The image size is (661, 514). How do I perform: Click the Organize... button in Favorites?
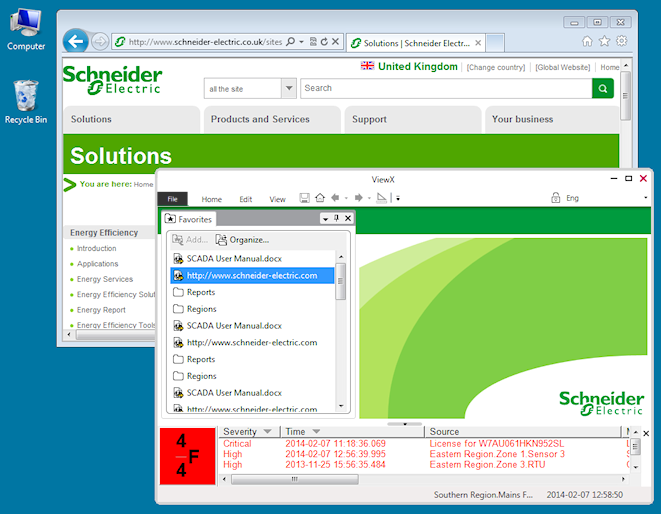(243, 240)
